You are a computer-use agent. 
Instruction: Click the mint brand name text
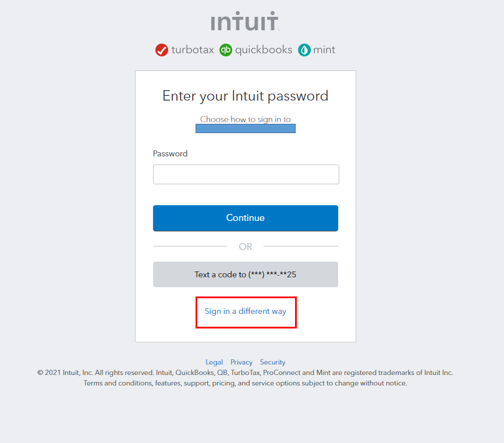pyautogui.click(x=324, y=50)
